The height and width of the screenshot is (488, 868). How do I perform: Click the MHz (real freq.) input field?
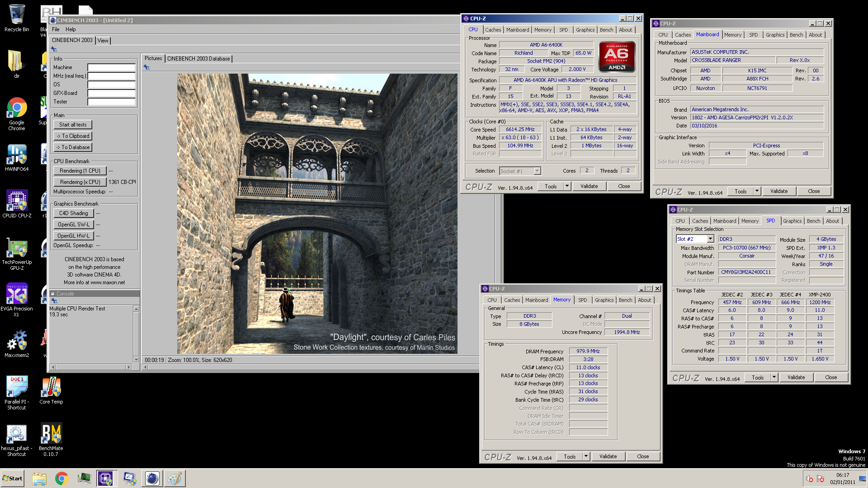(112, 76)
